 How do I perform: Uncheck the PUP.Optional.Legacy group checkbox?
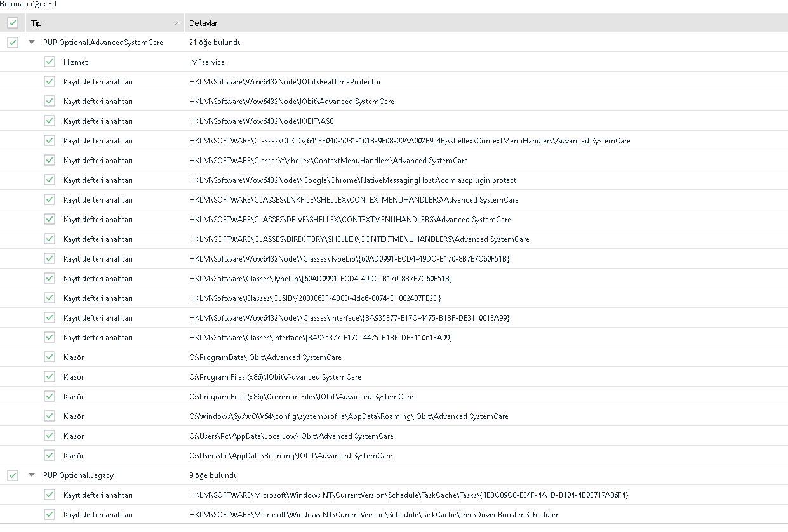pyautogui.click(x=13, y=475)
